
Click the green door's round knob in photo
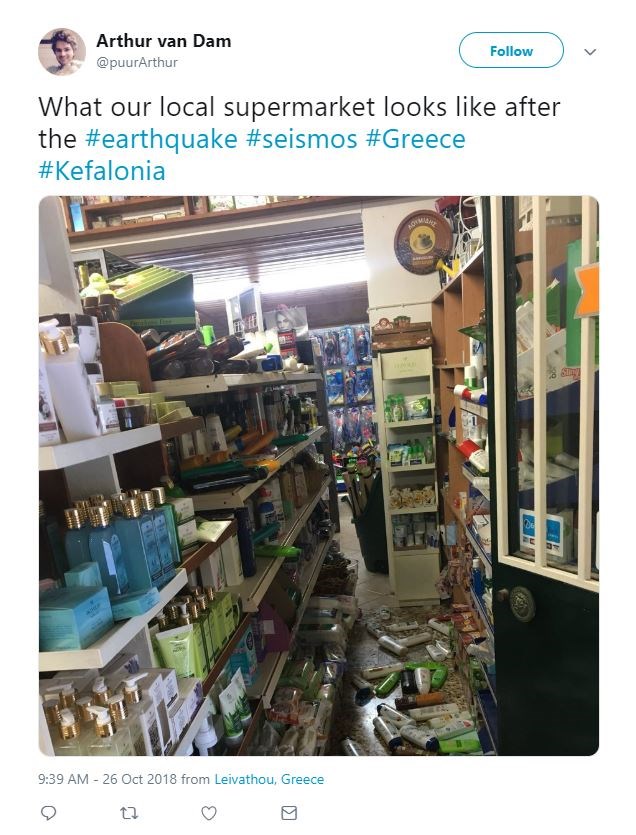coord(521,603)
